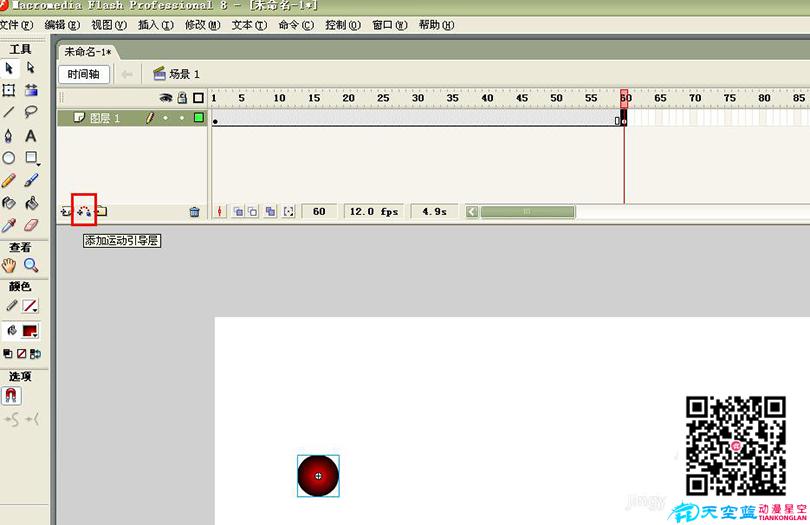Select the Paint Bucket tool

(x=31, y=203)
